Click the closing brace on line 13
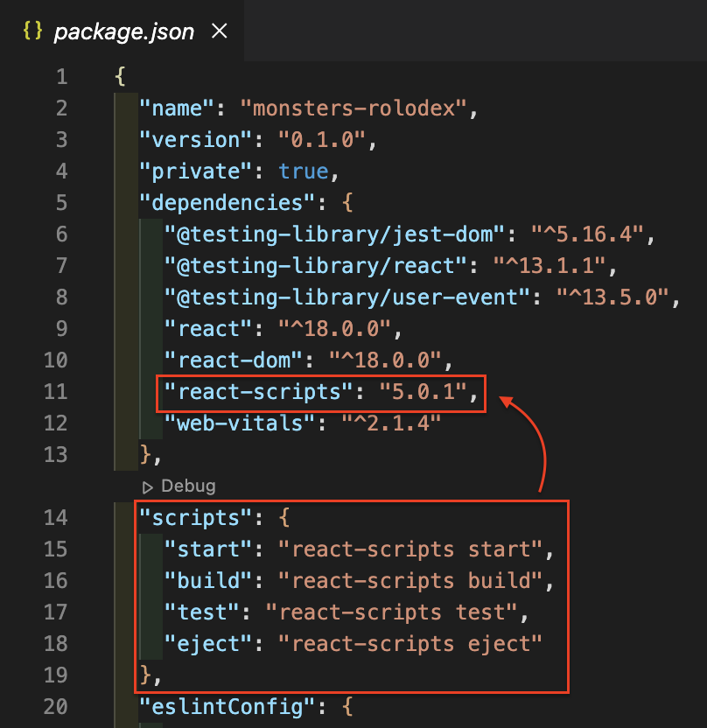The height and width of the screenshot is (728, 707). pyautogui.click(x=146, y=456)
